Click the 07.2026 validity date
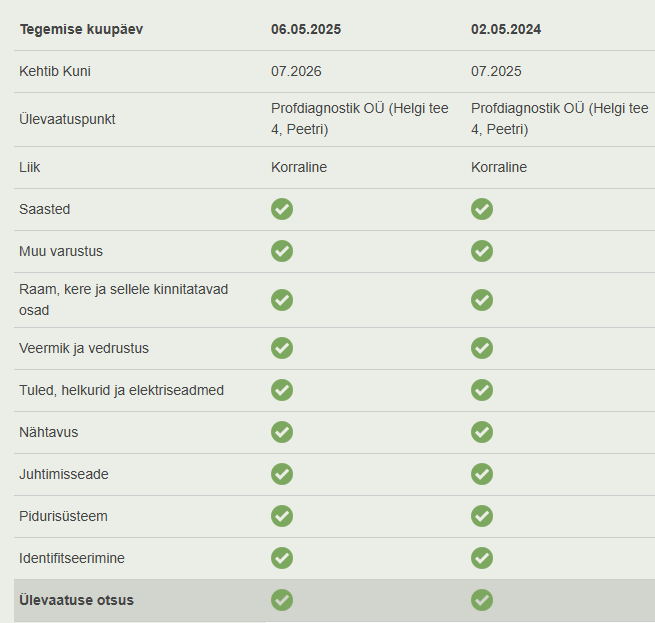Screen dimensions: 655x623 [x=296, y=71]
